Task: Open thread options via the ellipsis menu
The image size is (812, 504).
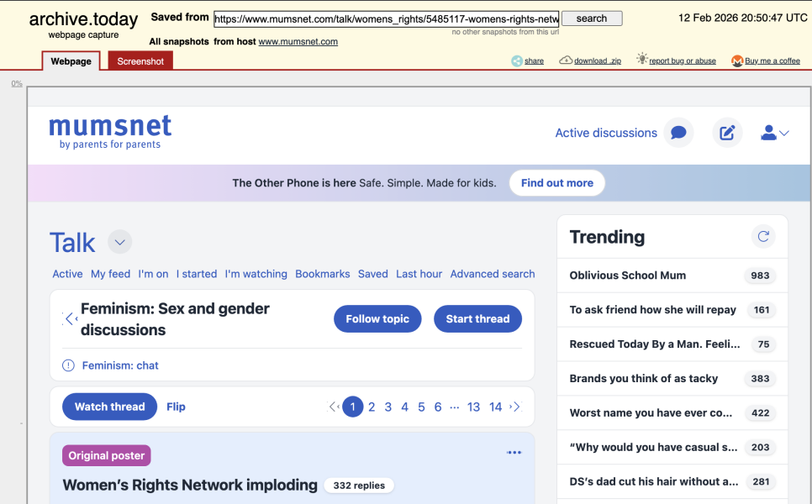Action: point(514,452)
